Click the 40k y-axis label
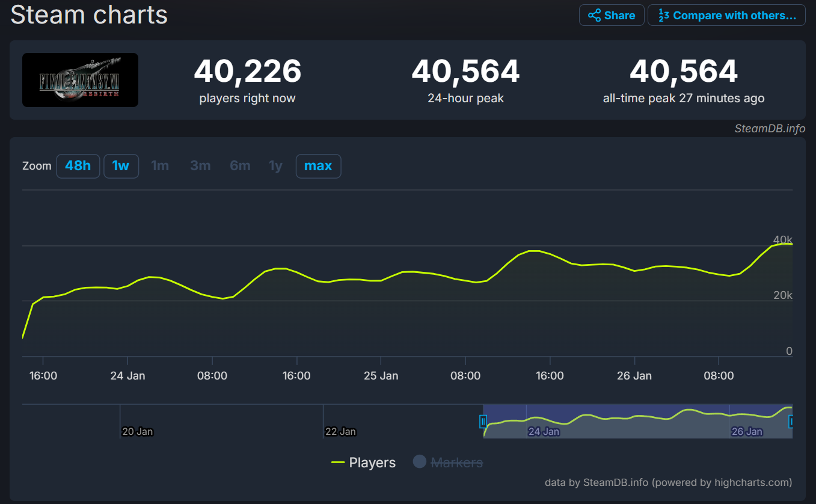The height and width of the screenshot is (504, 816). [782, 240]
